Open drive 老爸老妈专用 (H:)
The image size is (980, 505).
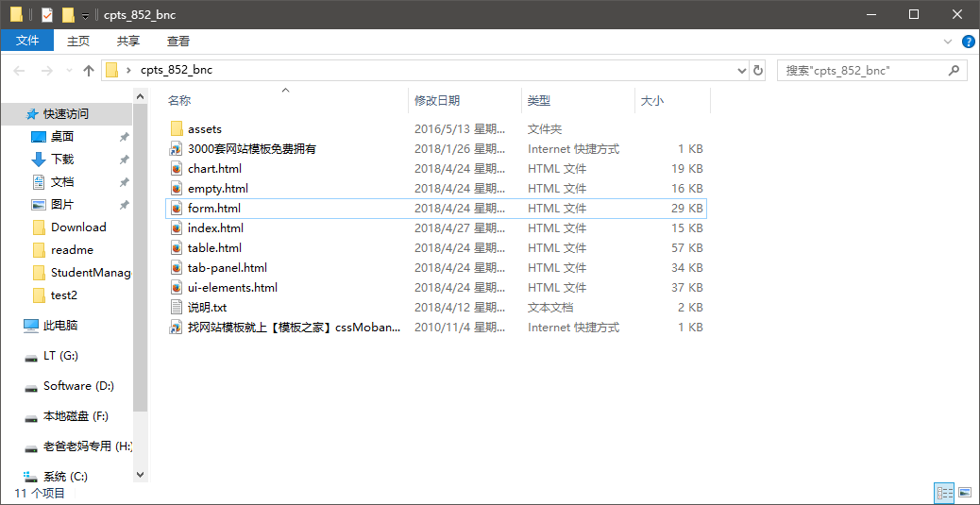click(x=78, y=446)
